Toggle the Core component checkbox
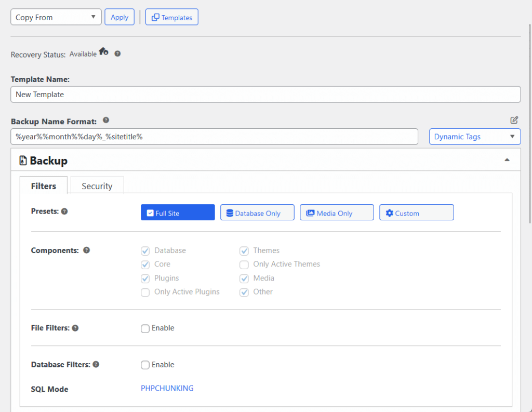The height and width of the screenshot is (412, 532). 145,264
